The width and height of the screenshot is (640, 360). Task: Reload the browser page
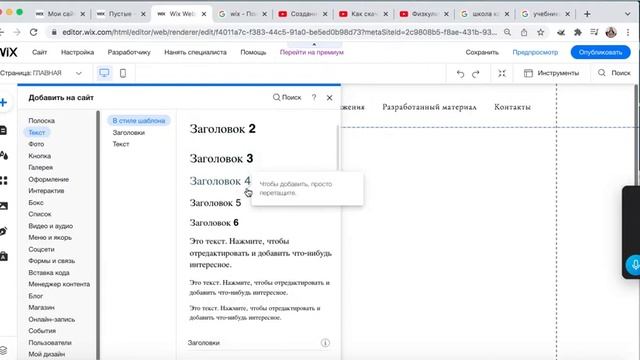click(x=33, y=32)
